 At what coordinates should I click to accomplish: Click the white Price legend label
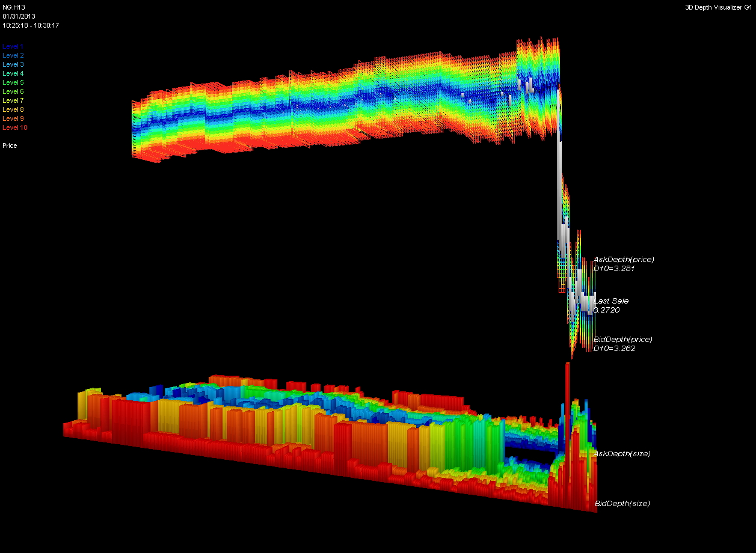(x=10, y=145)
